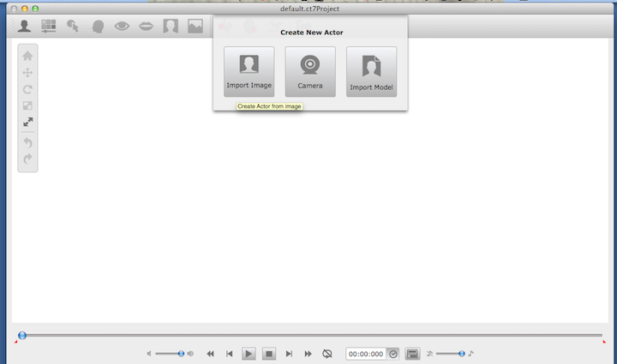Click the running figure speed icon
Screen dimensions: 617x364
click(x=429, y=354)
